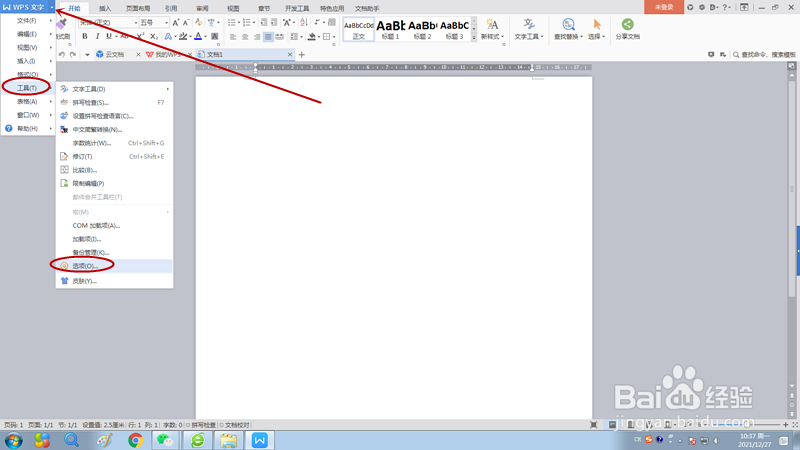Viewport: 800px width, 450px height.
Task: Open Find and Replace tool
Action: pyautogui.click(x=568, y=29)
